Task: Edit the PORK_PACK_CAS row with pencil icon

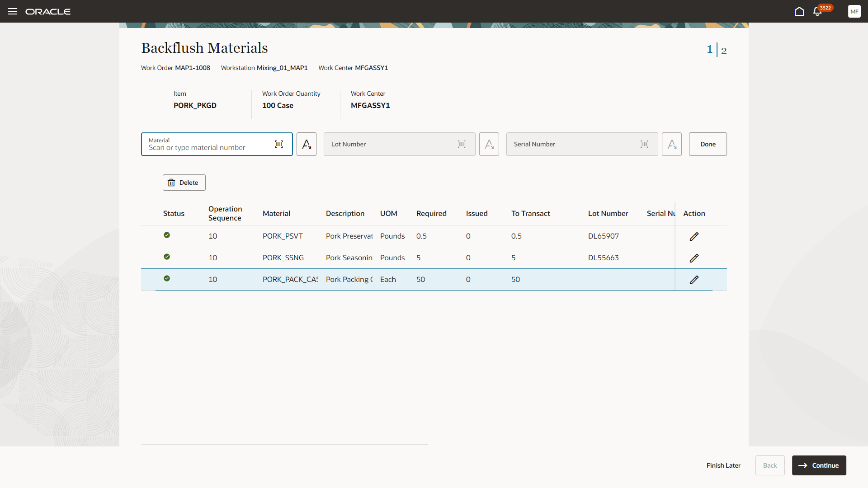Action: point(694,280)
